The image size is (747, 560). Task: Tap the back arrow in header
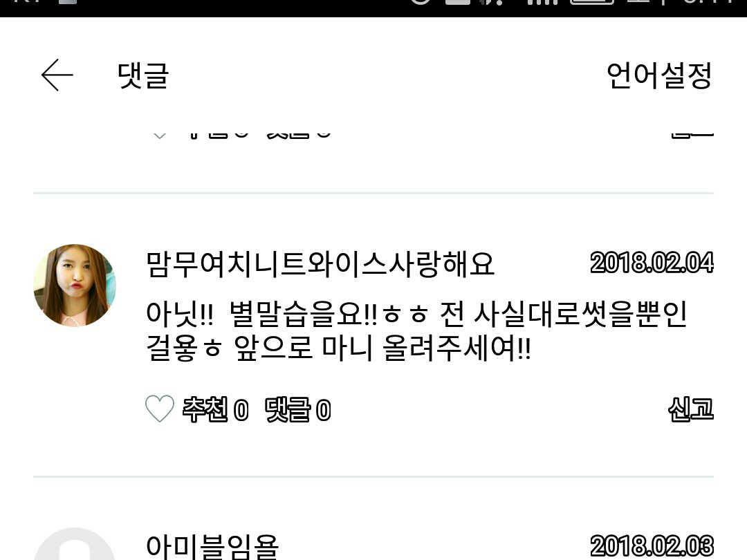pyautogui.click(x=57, y=75)
